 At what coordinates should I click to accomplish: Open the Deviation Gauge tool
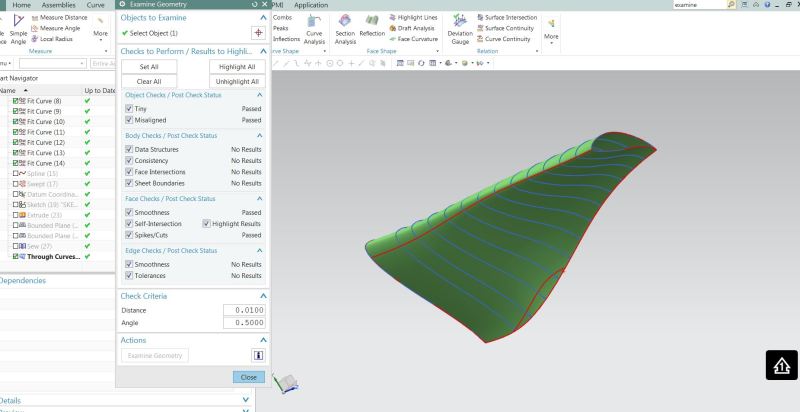460,30
